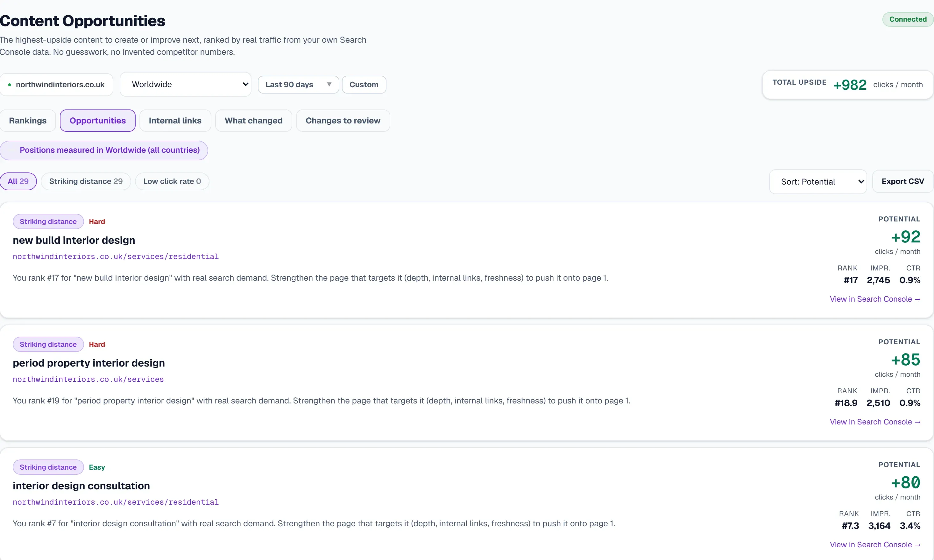The height and width of the screenshot is (560, 934).
Task: Click the +92 potential clicks value
Action: [905, 237]
